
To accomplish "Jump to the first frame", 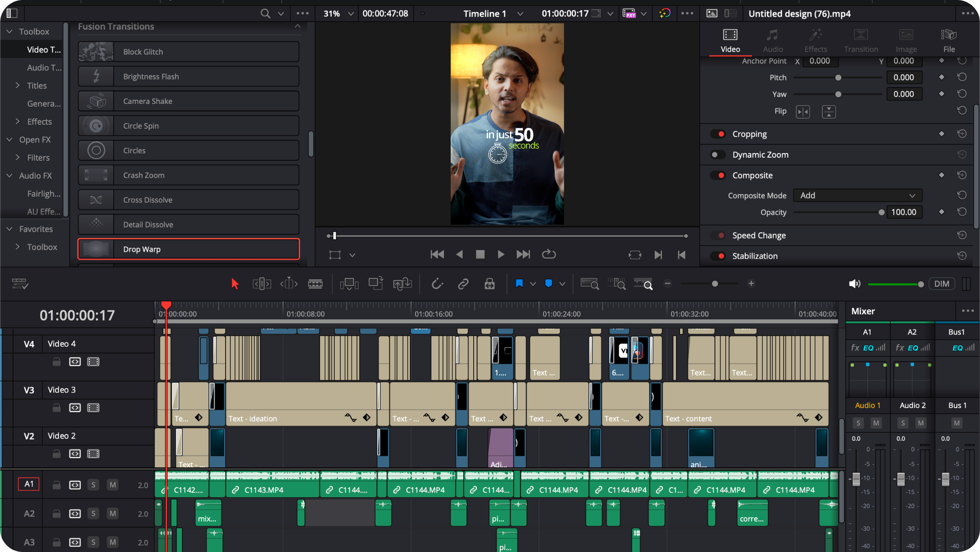I will click(x=437, y=255).
